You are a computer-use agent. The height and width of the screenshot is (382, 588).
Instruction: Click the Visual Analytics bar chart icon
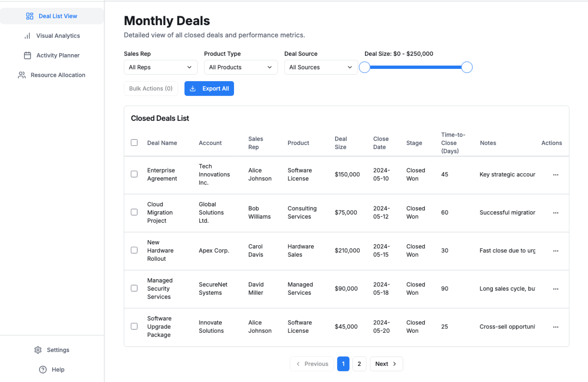(27, 36)
